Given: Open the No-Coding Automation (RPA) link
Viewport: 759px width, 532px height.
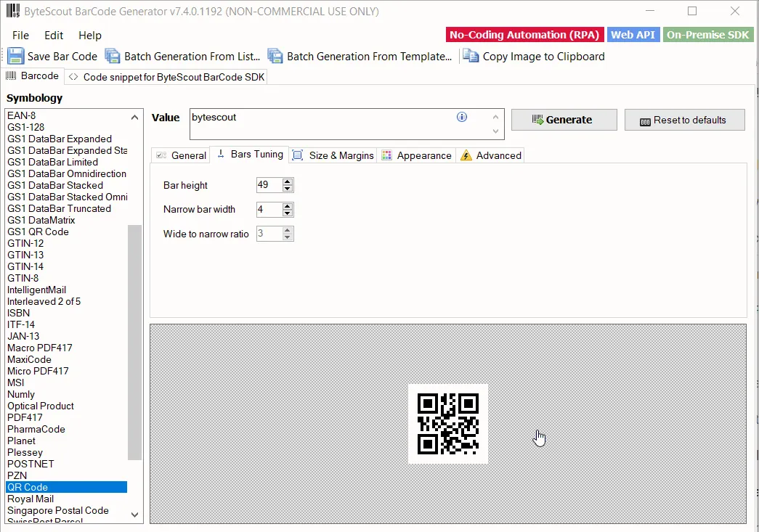Looking at the screenshot, I should [524, 34].
